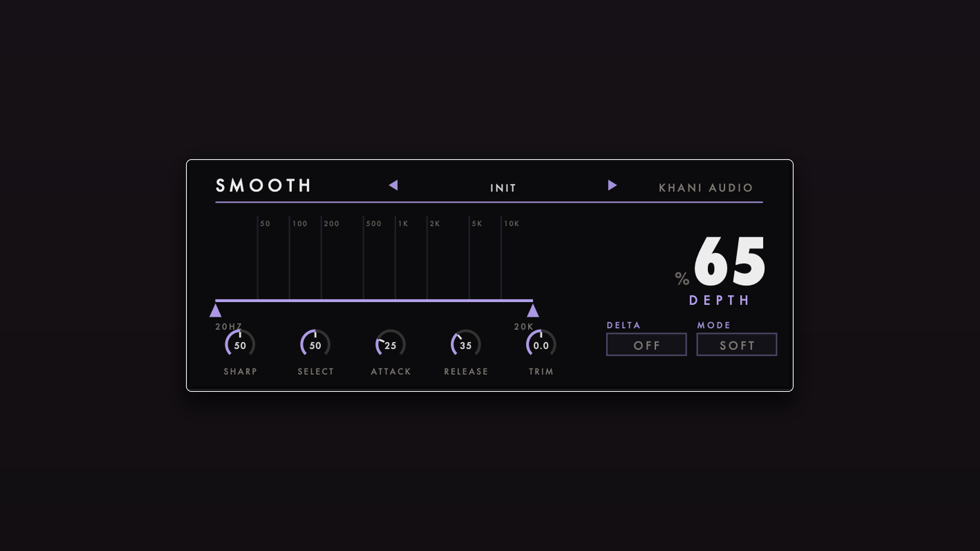Image resolution: width=980 pixels, height=551 pixels.
Task: Click the MODE label text
Action: pyautogui.click(x=714, y=325)
